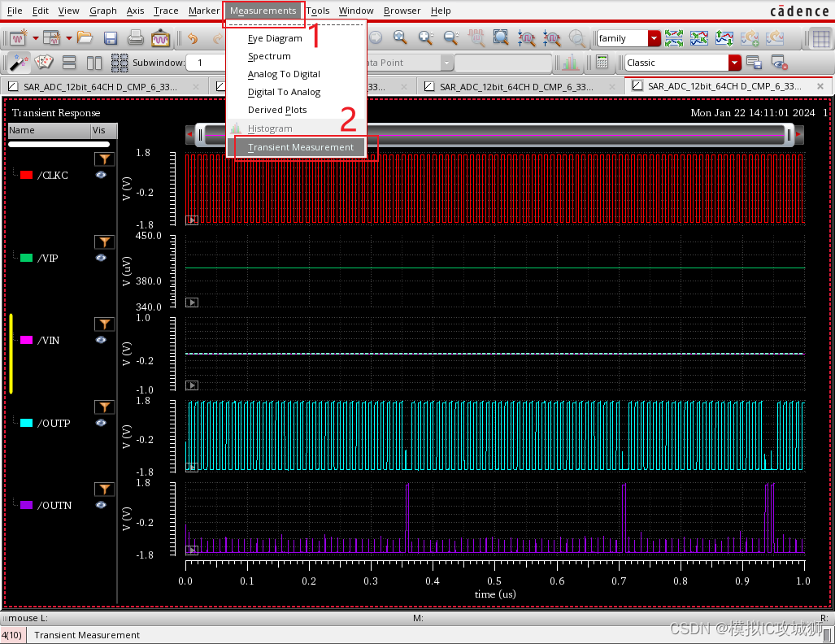The height and width of the screenshot is (644, 835).
Task: Click the zoom fit magnifier icon
Action: (400, 37)
